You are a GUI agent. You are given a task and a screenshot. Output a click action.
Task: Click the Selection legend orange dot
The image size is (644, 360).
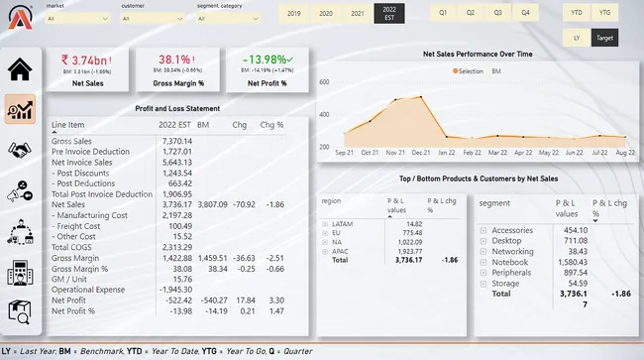point(455,71)
